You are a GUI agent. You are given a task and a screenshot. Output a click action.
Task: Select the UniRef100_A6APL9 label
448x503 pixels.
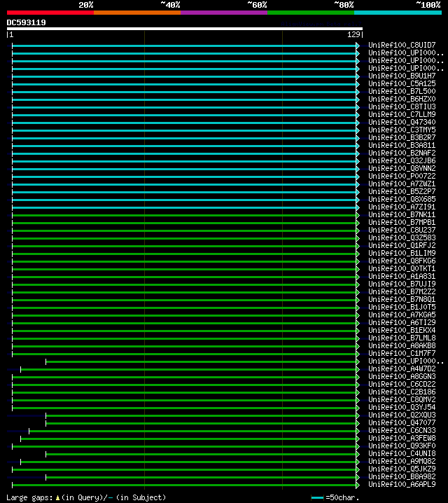point(402,484)
